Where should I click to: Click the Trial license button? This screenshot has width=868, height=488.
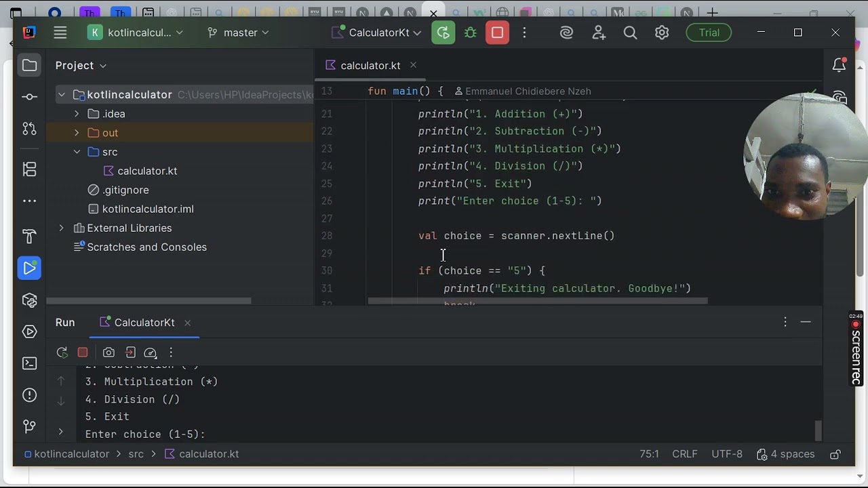pyautogui.click(x=709, y=33)
